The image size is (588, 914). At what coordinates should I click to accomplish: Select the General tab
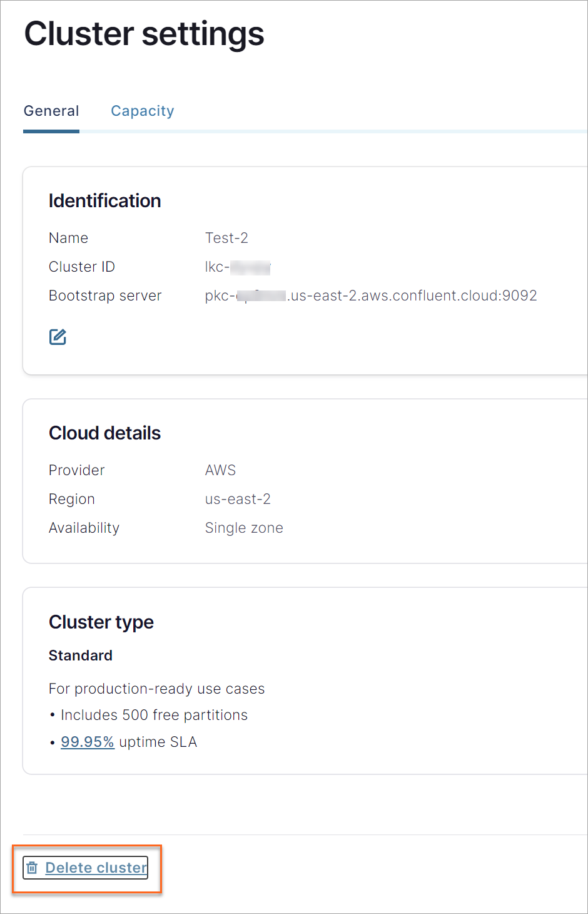coord(51,111)
